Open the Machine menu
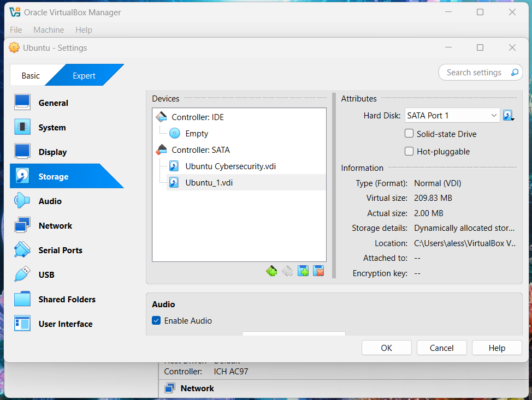The width and height of the screenshot is (532, 400). 49,30
